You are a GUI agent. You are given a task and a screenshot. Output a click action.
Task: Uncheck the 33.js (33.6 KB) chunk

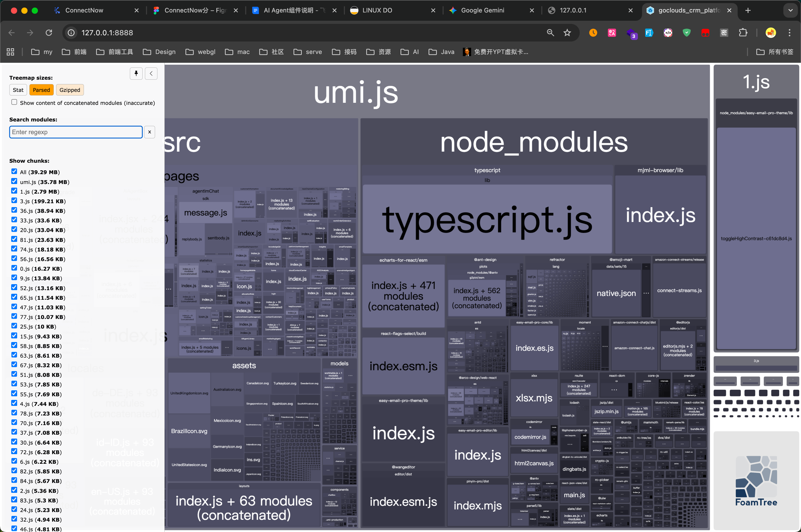pyautogui.click(x=14, y=220)
